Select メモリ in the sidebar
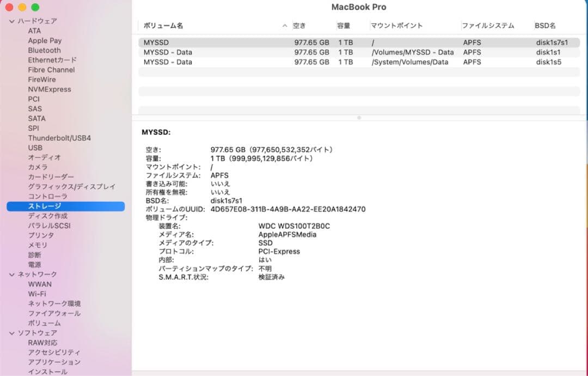Viewport: 588px width, 376px height. pos(37,245)
